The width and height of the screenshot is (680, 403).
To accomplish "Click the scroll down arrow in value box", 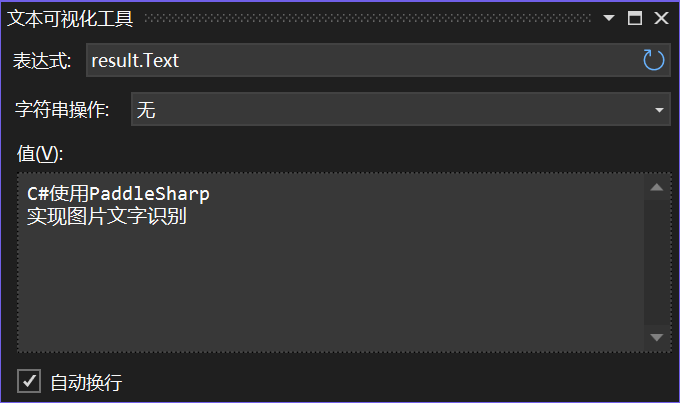I will coord(657,337).
